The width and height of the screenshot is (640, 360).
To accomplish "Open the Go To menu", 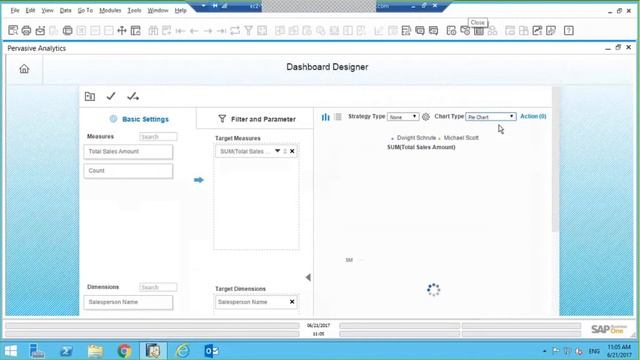I will point(85,10).
